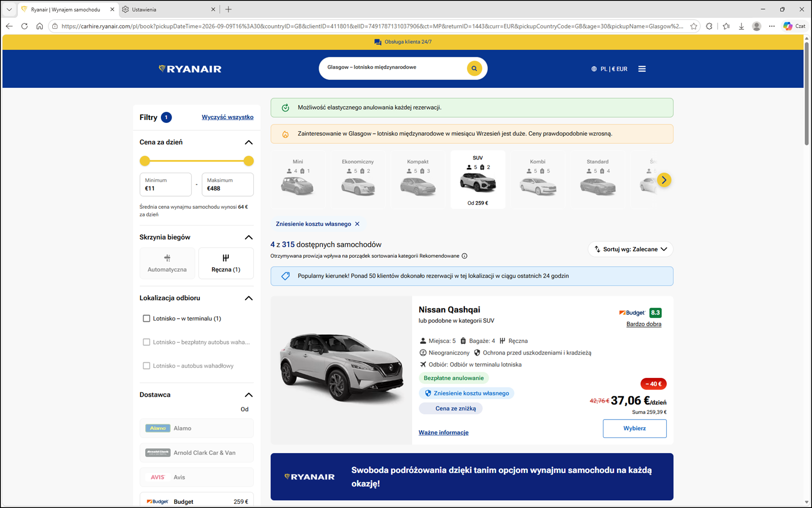Open Sortuj wg: Zalecane dropdown
Image resolution: width=812 pixels, height=508 pixels.
[630, 249]
